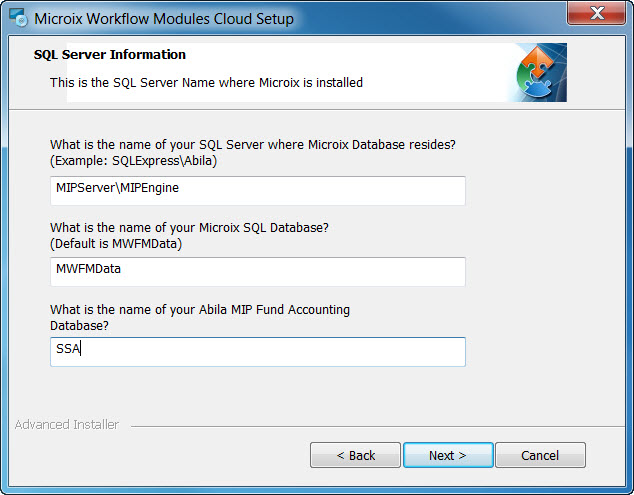Image resolution: width=634 pixels, height=495 pixels.
Task: Click the SQL Server name question label
Action: 253,145
